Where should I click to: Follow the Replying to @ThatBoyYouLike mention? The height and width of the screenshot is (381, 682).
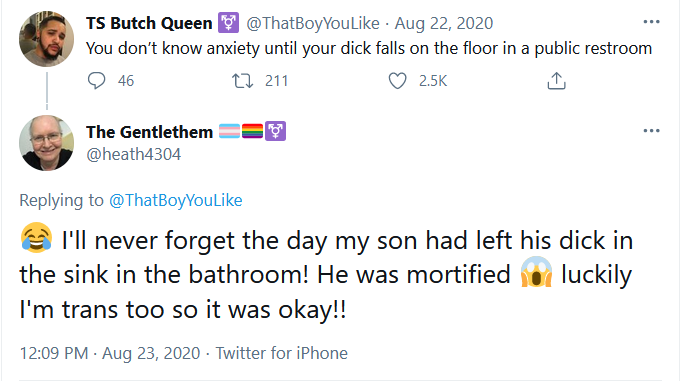pos(175,200)
